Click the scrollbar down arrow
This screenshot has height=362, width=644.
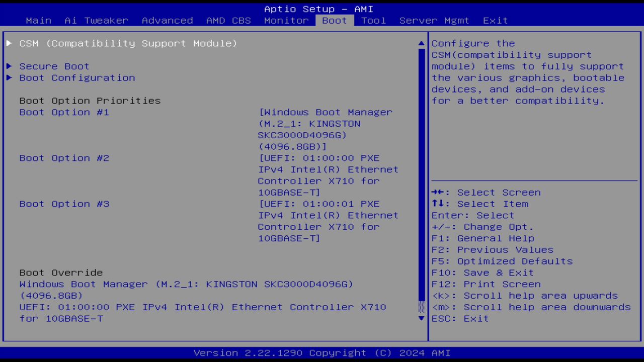click(x=422, y=318)
